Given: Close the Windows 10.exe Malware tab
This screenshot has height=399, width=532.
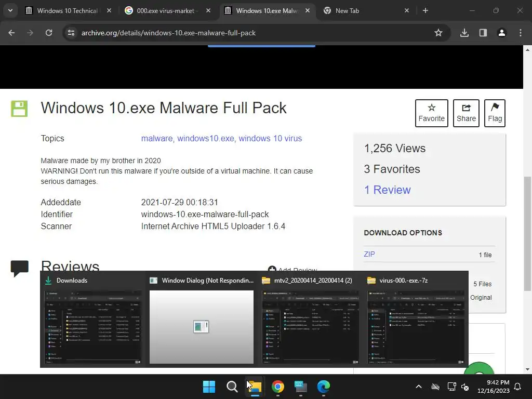Looking at the screenshot, I should coord(308,10).
